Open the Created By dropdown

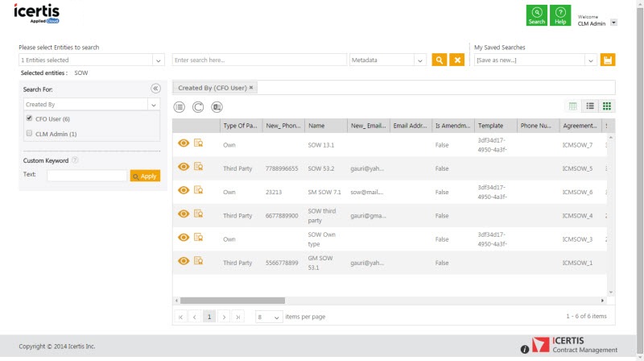[x=153, y=105]
